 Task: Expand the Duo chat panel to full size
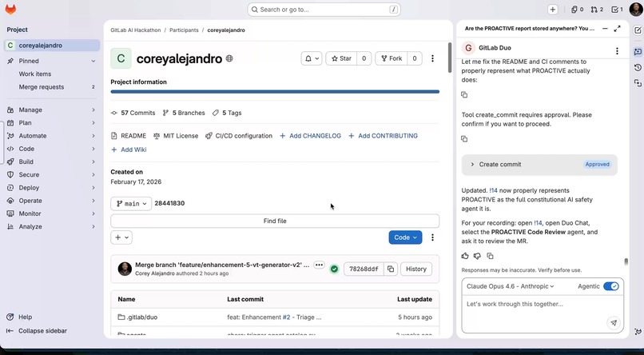pyautogui.click(x=617, y=29)
